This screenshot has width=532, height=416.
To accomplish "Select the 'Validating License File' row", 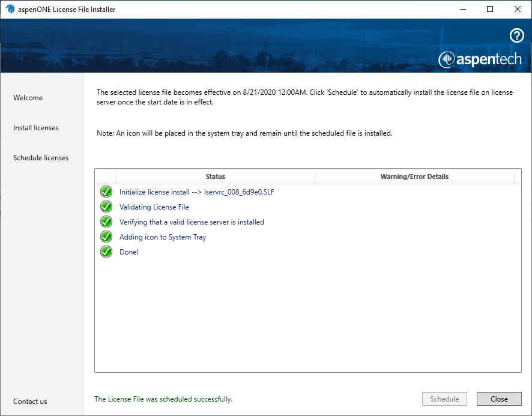I will click(308, 206).
